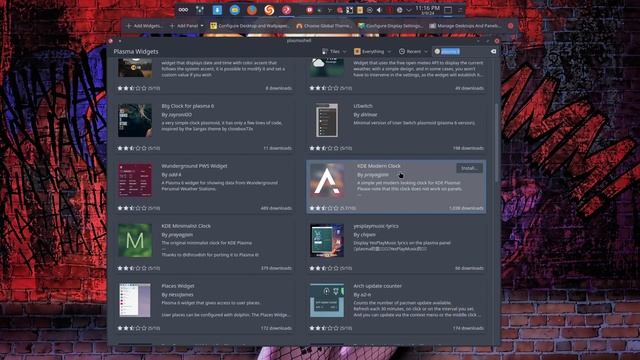Select the Big Clock for plasma 6 thumbnail

click(x=135, y=120)
